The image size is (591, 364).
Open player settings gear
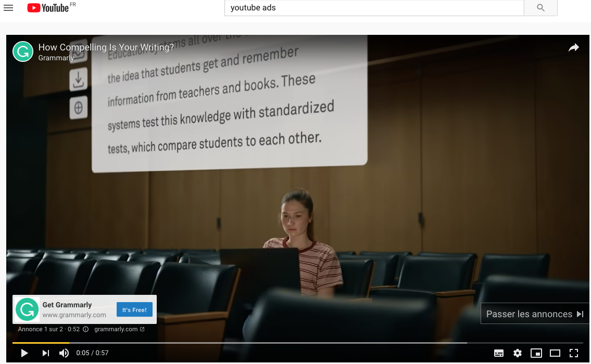[x=518, y=353]
